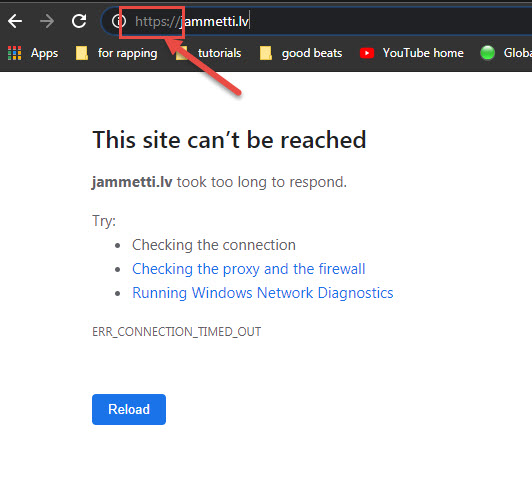532x499 pixels.
Task: Click the blue Reload button
Action: tap(129, 409)
